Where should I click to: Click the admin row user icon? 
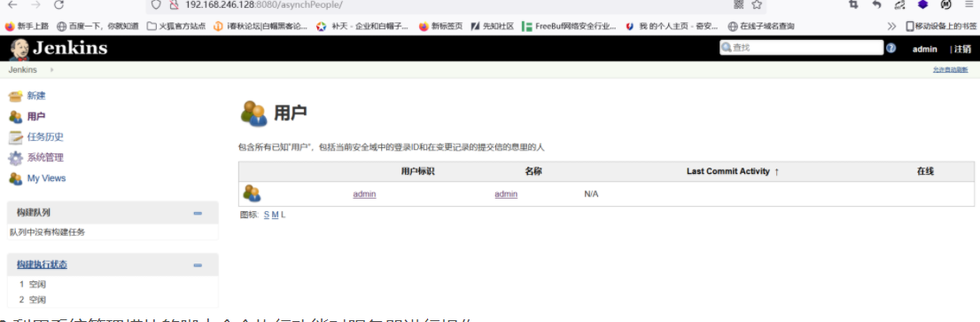pyautogui.click(x=252, y=193)
